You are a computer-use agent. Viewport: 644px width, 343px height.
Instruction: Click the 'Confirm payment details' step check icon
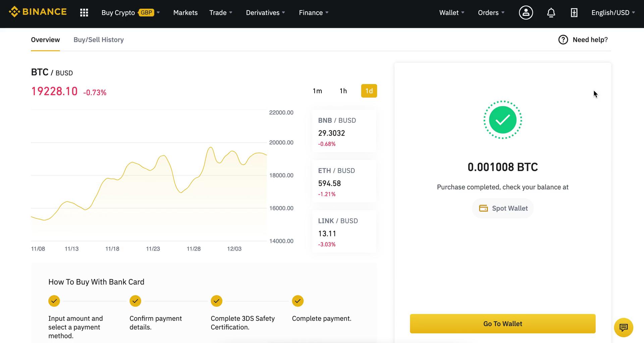[x=135, y=301]
